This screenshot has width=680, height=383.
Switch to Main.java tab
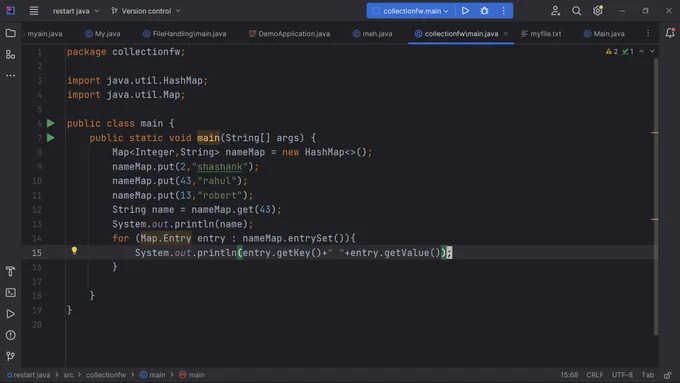(604, 33)
